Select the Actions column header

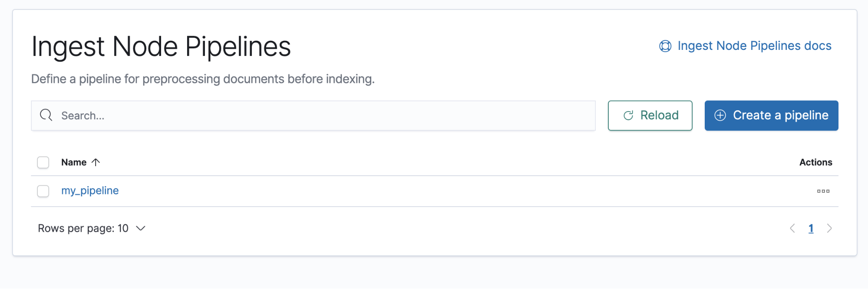[816, 162]
